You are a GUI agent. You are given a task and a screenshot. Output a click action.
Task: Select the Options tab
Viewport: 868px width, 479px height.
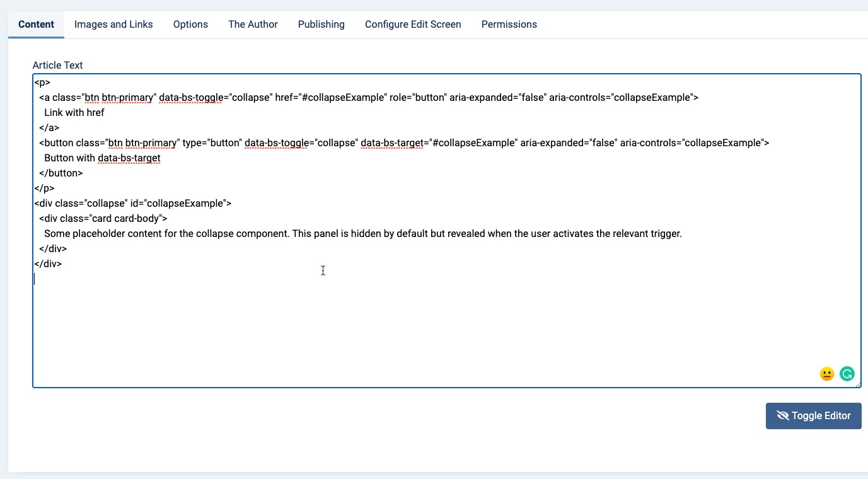coord(190,25)
